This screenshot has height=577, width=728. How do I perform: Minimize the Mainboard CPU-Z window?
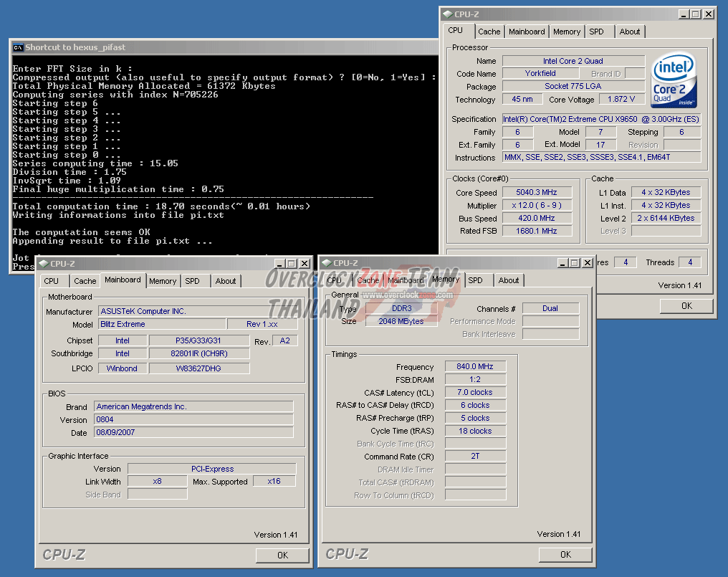point(279,264)
